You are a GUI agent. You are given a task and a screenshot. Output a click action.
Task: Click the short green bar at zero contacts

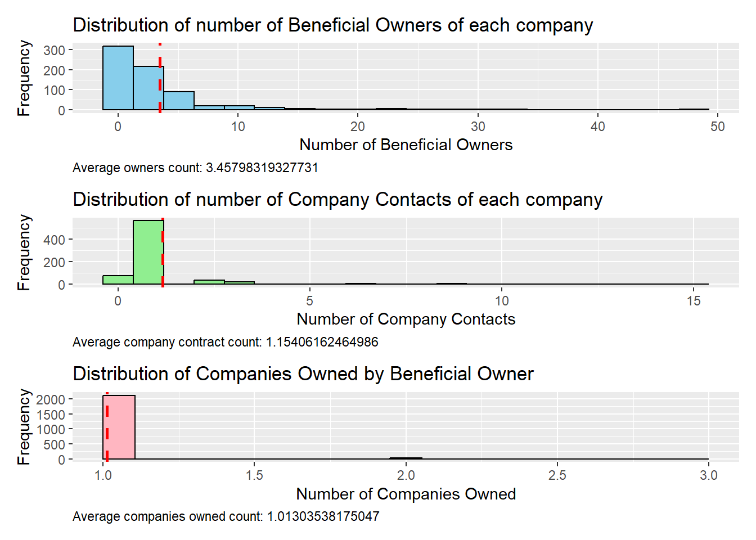click(118, 280)
